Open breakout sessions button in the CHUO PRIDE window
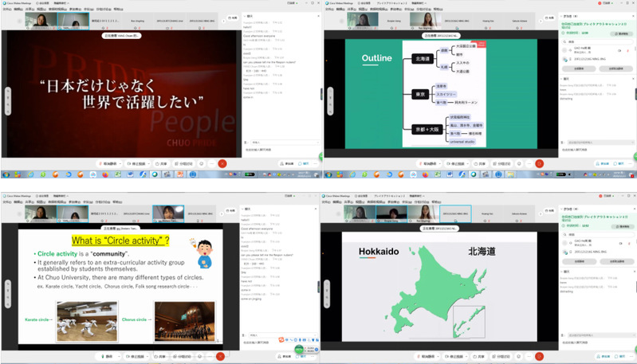 (x=186, y=163)
